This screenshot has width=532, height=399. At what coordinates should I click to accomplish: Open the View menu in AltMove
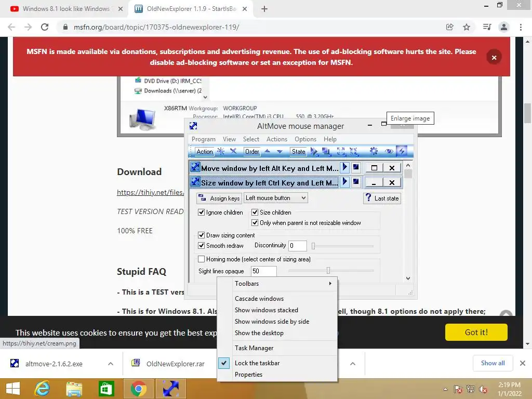click(229, 139)
